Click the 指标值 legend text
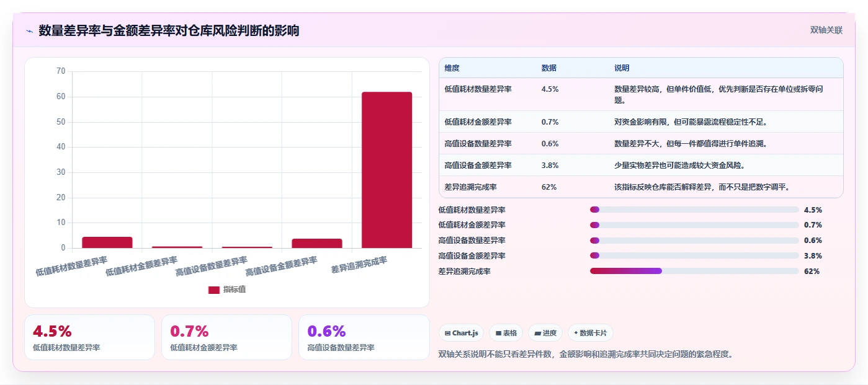Screen dimensions: 868x385 [x=235, y=290]
